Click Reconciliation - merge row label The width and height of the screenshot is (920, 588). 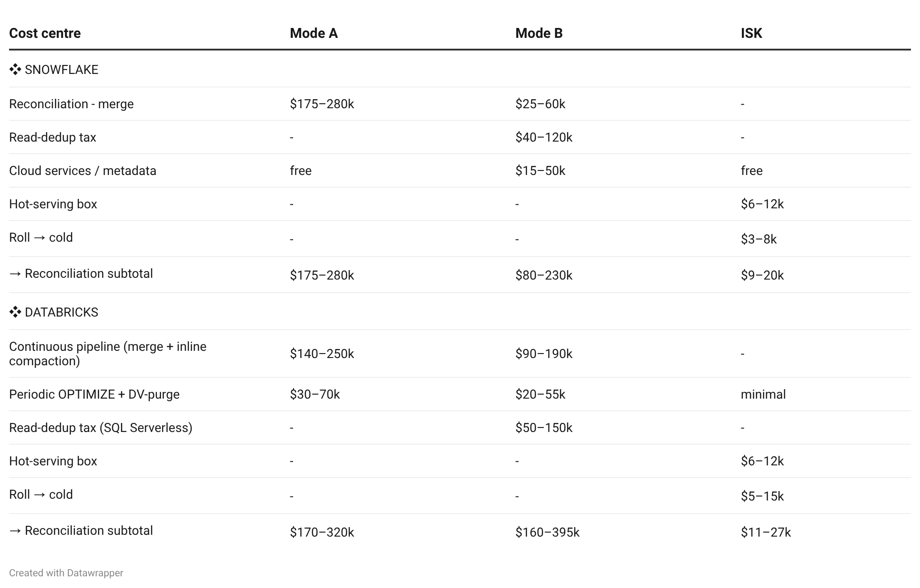pos(72,104)
